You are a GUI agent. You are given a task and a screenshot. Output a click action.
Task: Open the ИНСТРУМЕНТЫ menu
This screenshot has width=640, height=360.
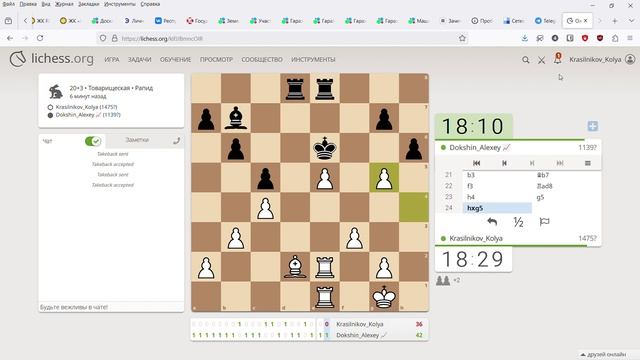(313, 60)
